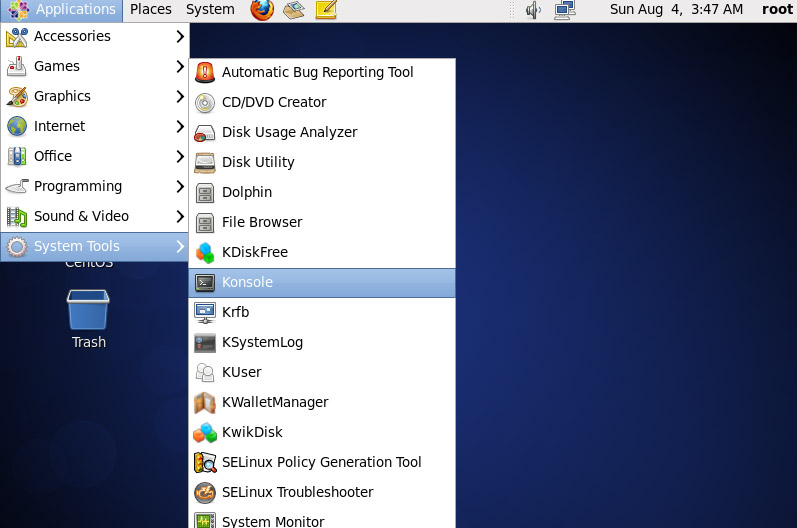This screenshot has width=797, height=528.
Task: Click the Dolphin menu label
Action: pos(247,192)
